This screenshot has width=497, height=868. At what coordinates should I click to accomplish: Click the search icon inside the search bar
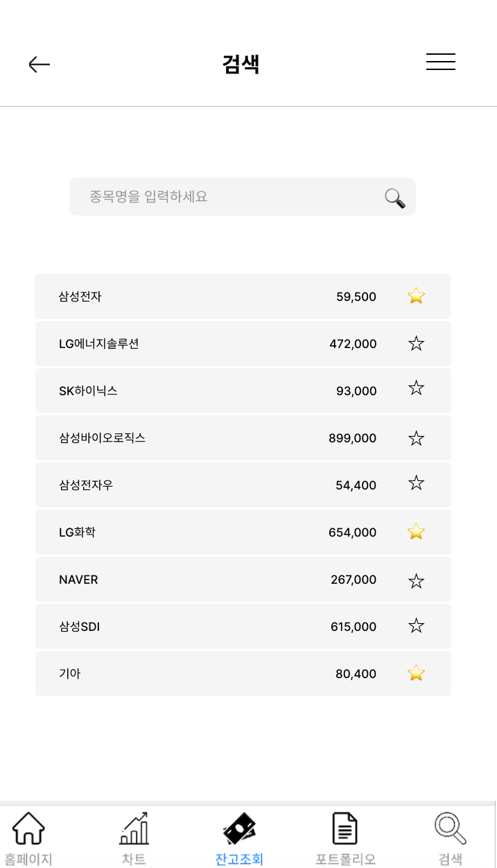pyautogui.click(x=394, y=197)
